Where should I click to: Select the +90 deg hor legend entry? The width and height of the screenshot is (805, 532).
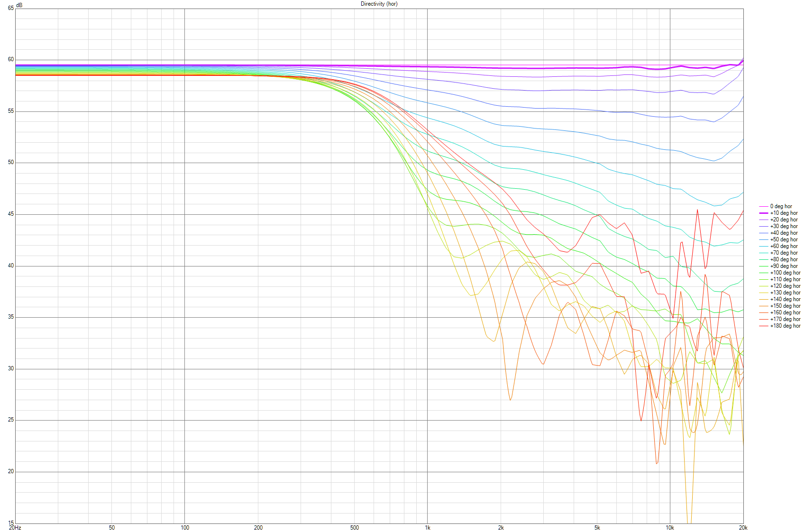pyautogui.click(x=778, y=266)
